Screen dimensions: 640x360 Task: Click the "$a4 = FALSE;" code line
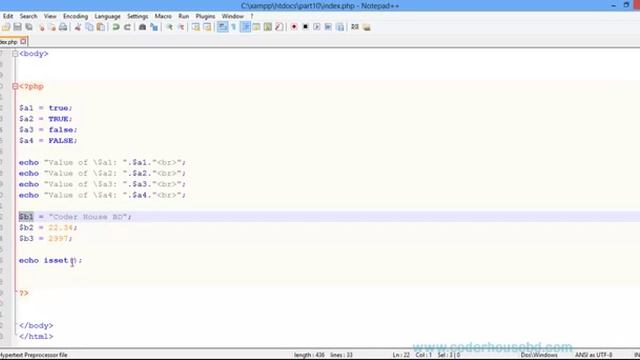click(48, 140)
